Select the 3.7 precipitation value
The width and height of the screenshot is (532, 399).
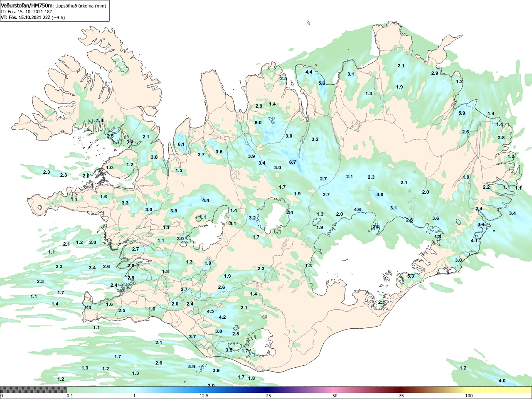pyautogui.click(x=192, y=337)
